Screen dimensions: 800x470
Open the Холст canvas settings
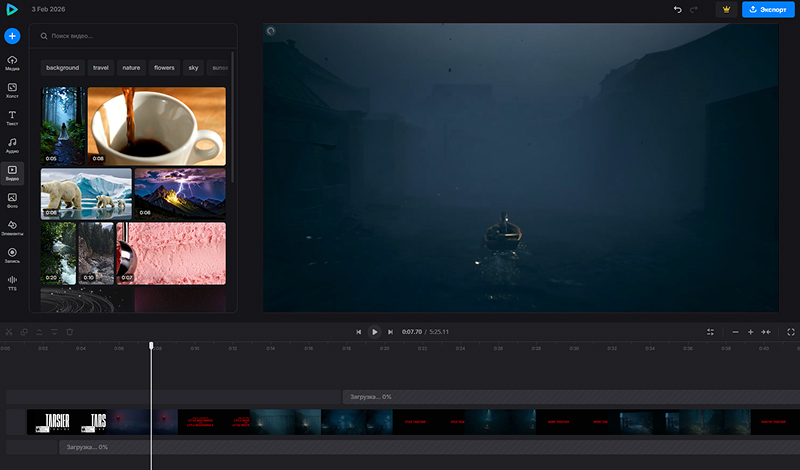12,91
